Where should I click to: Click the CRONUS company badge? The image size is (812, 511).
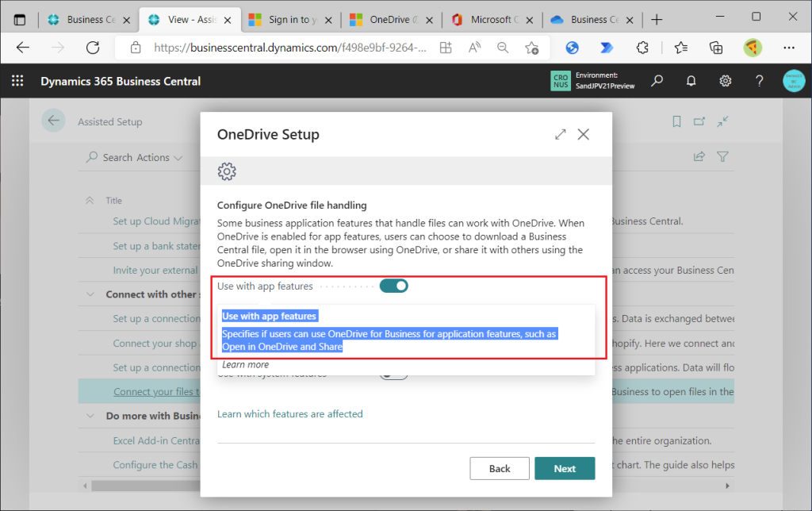[561, 81]
